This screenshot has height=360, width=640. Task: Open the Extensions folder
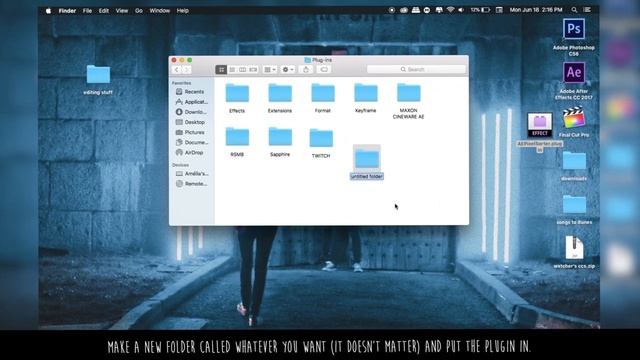pos(280,93)
